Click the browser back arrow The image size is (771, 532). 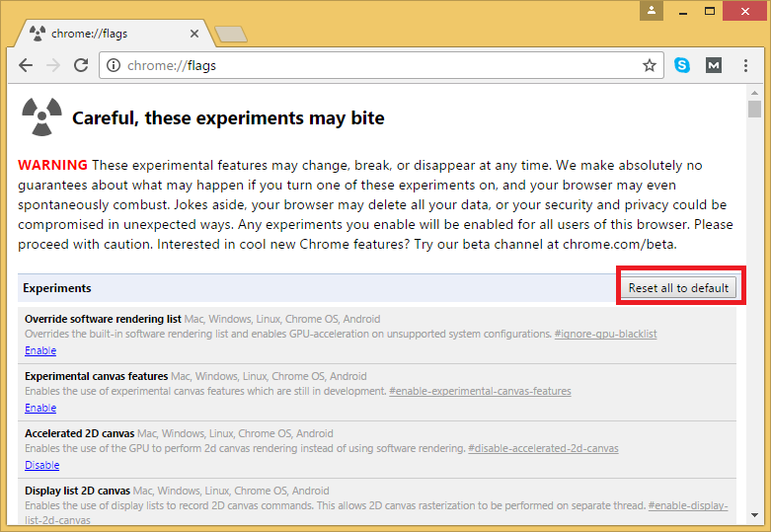click(x=26, y=66)
